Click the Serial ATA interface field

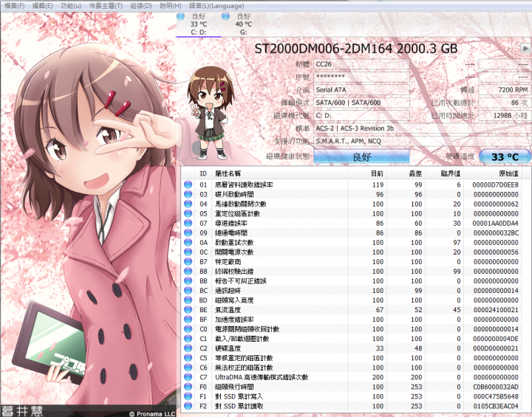pyautogui.click(x=361, y=90)
